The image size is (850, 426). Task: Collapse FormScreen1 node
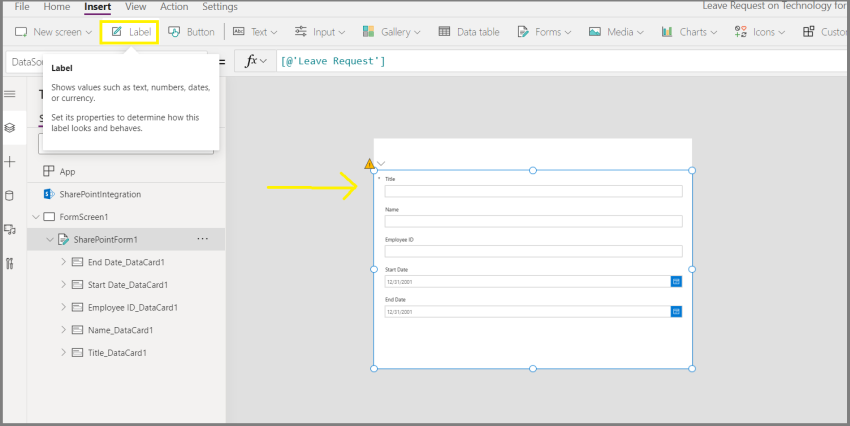(36, 217)
